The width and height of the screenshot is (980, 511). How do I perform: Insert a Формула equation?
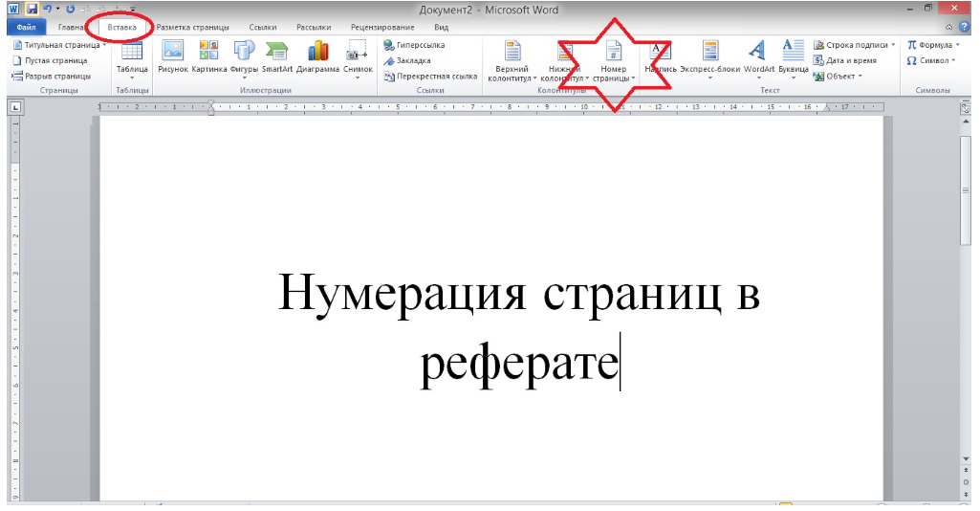click(933, 45)
